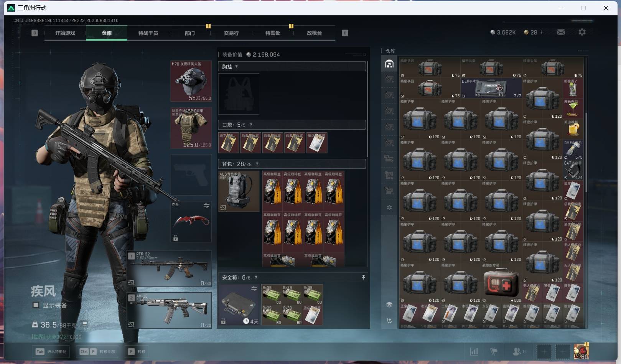The width and height of the screenshot is (621, 364).
Task: Select the ALS backpack slot
Action: pos(239,191)
